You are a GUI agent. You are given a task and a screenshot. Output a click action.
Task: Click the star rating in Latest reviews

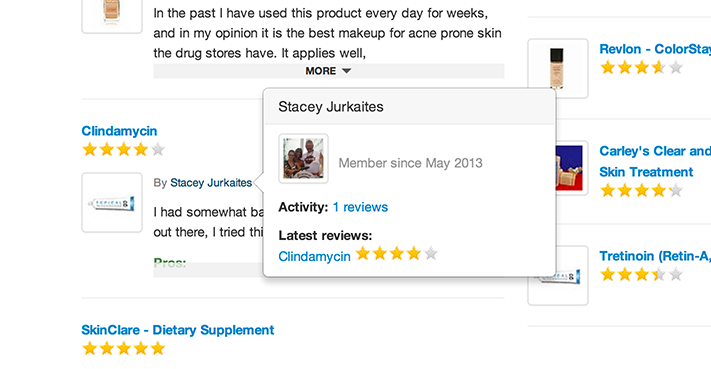click(396, 254)
